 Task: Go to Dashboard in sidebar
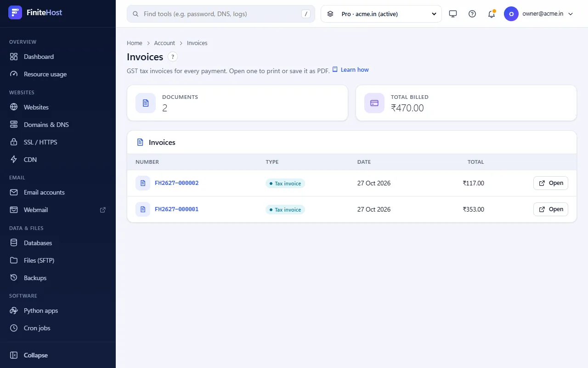pyautogui.click(x=58, y=57)
